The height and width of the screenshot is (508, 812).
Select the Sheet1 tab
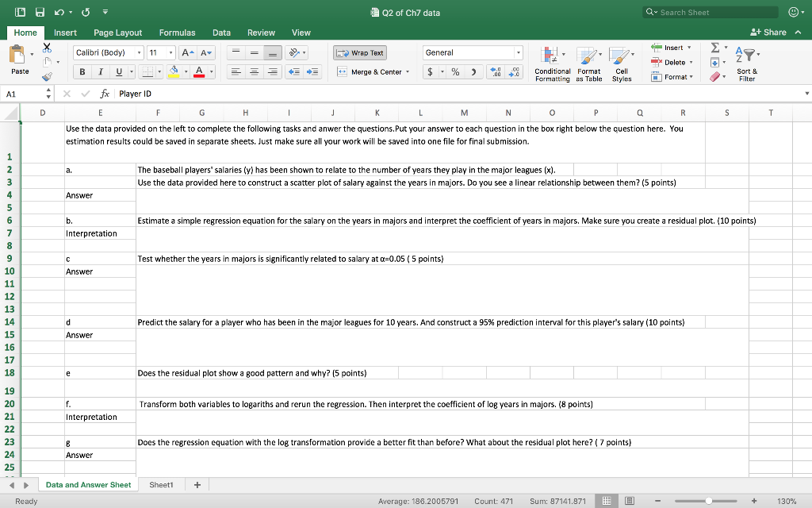coord(161,483)
